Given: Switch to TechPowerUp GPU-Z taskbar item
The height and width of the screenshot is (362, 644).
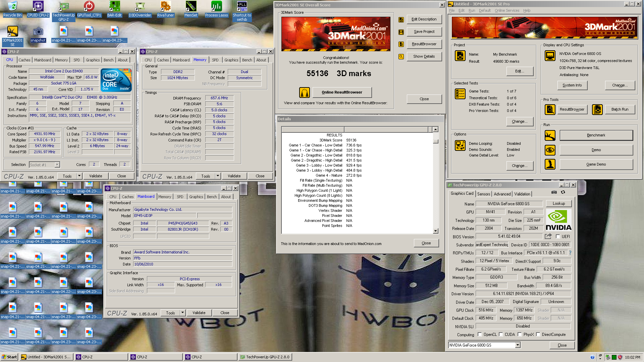Looking at the screenshot, I should pyautogui.click(x=265, y=357).
